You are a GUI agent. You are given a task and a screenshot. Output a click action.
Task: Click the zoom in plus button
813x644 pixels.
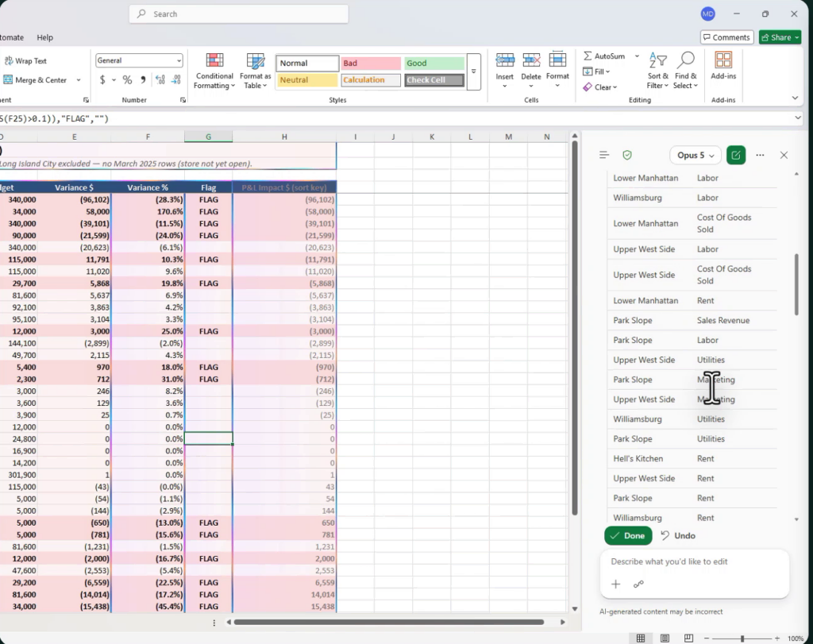pyautogui.click(x=776, y=638)
